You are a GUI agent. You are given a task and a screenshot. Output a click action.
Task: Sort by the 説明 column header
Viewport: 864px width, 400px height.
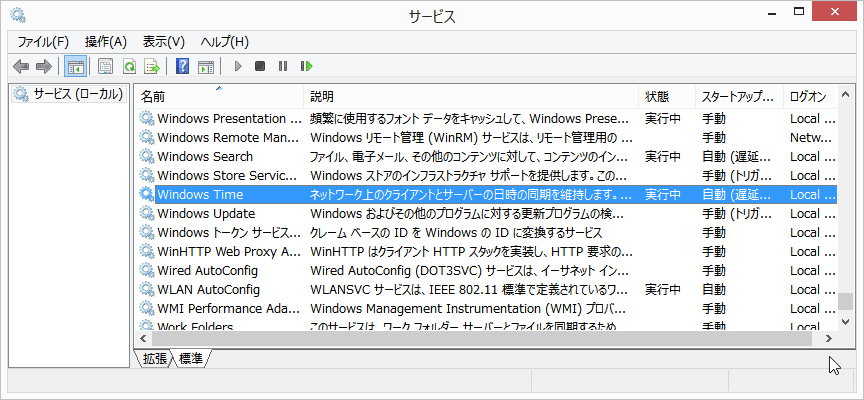[x=471, y=97]
